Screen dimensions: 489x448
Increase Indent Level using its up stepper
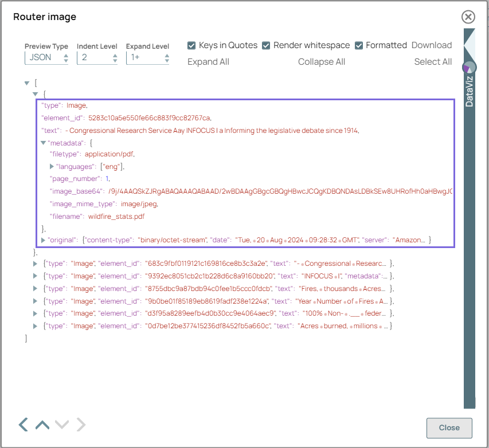(x=116, y=54)
